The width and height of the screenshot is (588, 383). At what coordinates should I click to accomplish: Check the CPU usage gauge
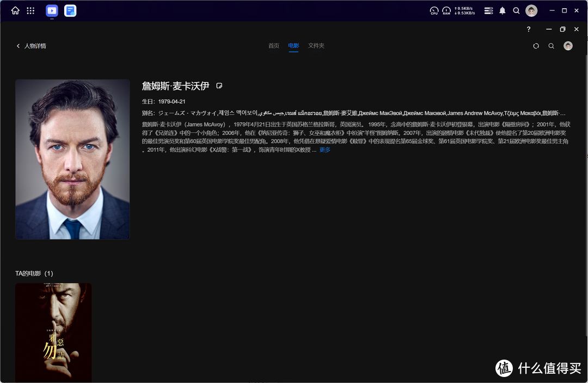[434, 10]
